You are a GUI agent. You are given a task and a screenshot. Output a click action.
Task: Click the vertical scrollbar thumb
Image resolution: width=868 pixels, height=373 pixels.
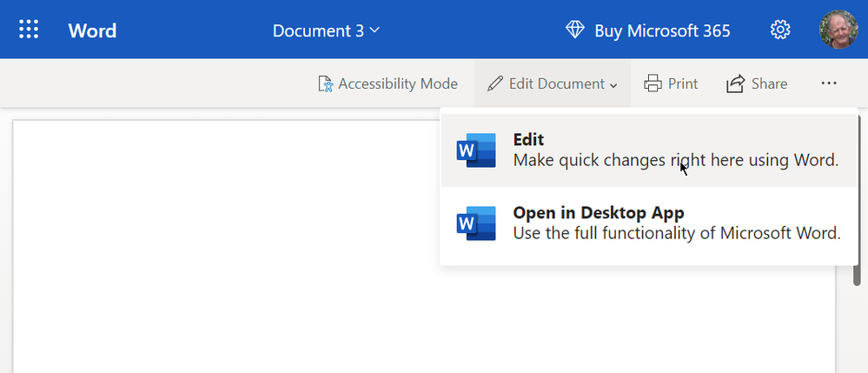pos(857,259)
